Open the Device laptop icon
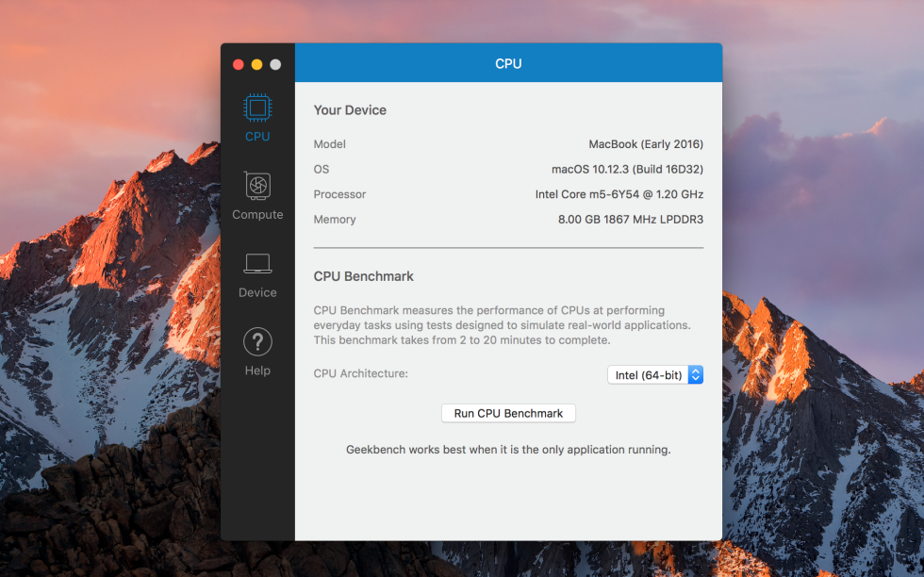This screenshot has height=577, width=924. (x=257, y=263)
